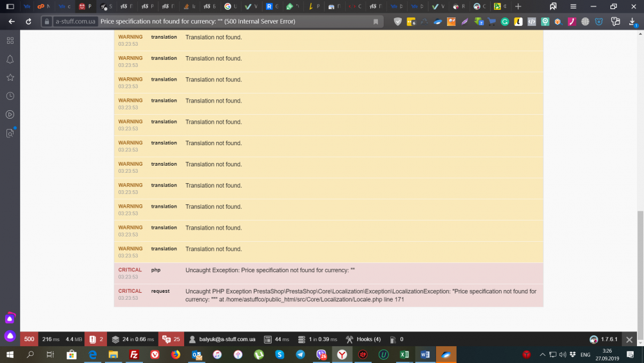Screen dimensions: 644x363
Task: Open the browser hamburger menu
Action: (573, 6)
